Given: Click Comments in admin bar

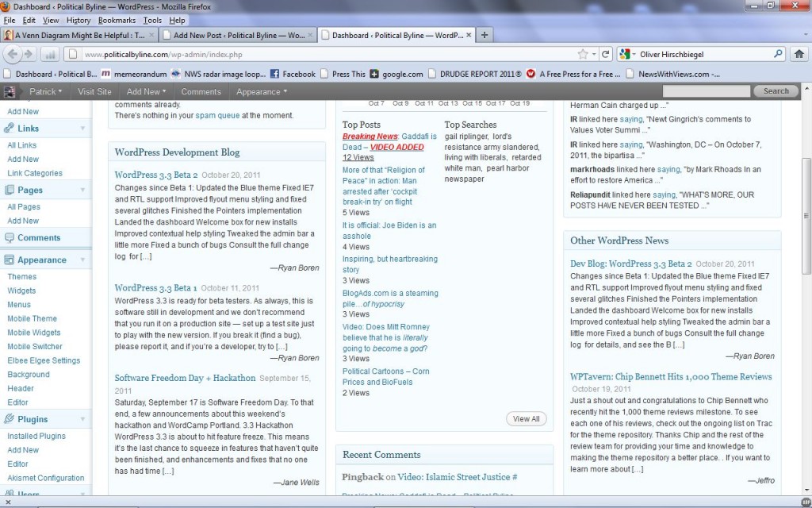Looking at the screenshot, I should point(201,92).
